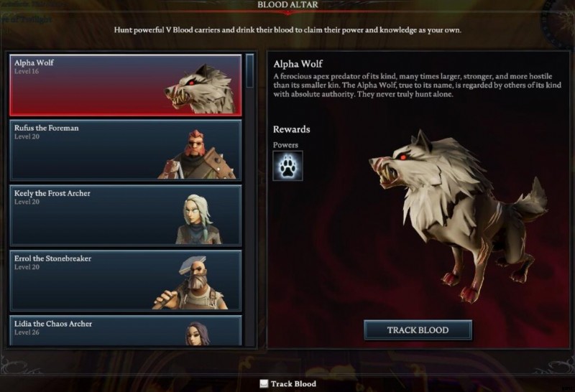Viewport: 575px width, 392px height.
Task: Click the Track Blood hint at bottom
Action: point(293,384)
